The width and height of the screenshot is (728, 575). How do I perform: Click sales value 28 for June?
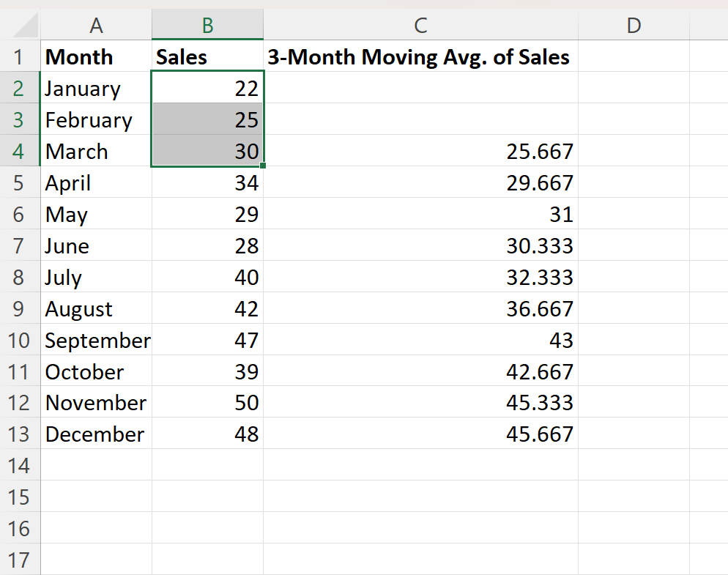pos(207,245)
